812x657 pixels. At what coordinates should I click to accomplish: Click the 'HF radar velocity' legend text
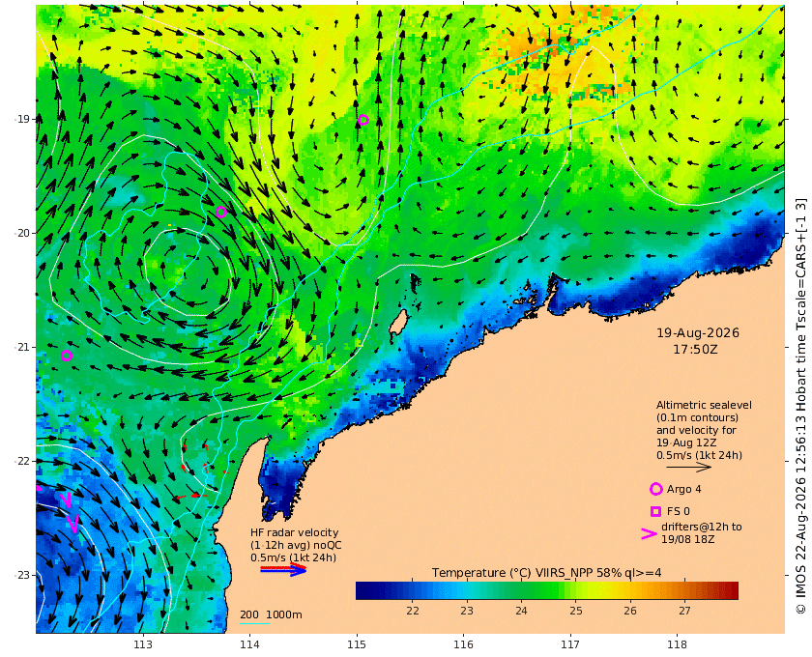294,532
